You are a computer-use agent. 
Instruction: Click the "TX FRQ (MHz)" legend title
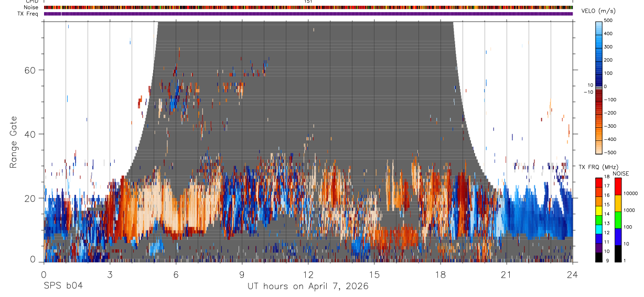[x=598, y=167]
